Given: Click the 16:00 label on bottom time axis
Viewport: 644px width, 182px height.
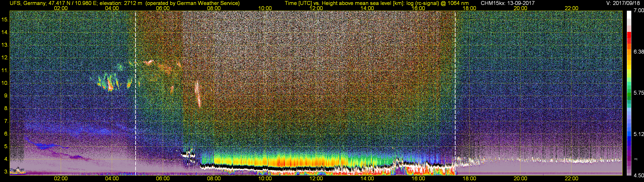Looking at the screenshot, I should click(418, 179).
